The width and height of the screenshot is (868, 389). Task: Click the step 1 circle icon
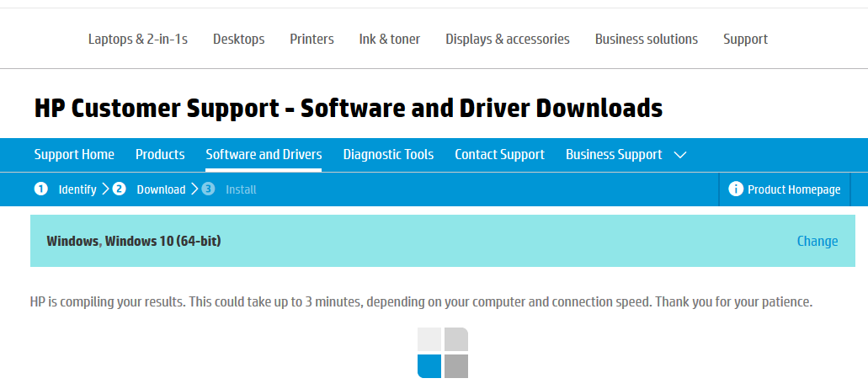tap(41, 189)
